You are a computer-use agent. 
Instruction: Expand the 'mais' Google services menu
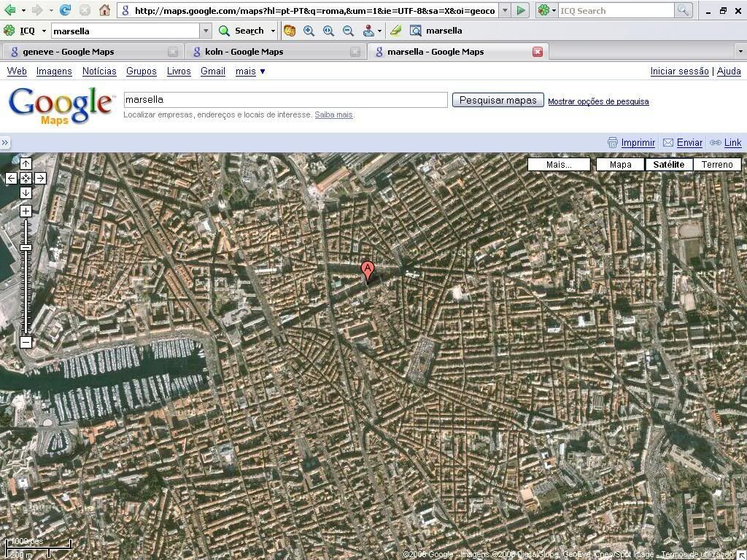tap(250, 71)
